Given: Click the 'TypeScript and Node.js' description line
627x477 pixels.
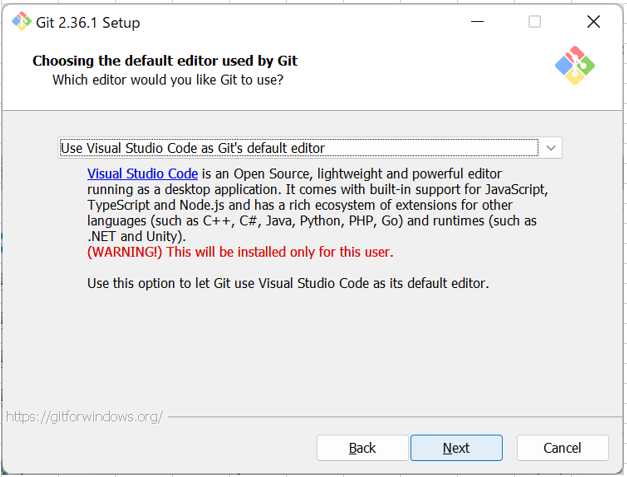Looking at the screenshot, I should coord(300,205).
